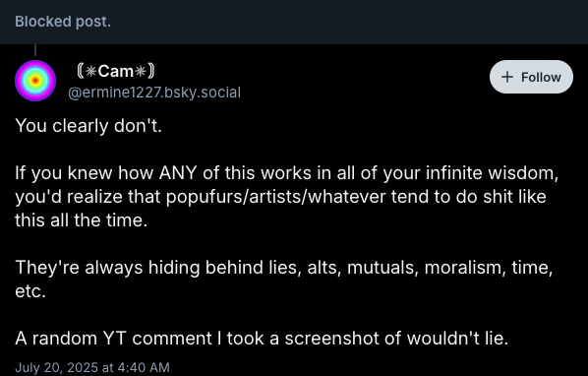Click the phrase 'this all the time.'
588x376 pixels.
pyautogui.click(x=81, y=220)
